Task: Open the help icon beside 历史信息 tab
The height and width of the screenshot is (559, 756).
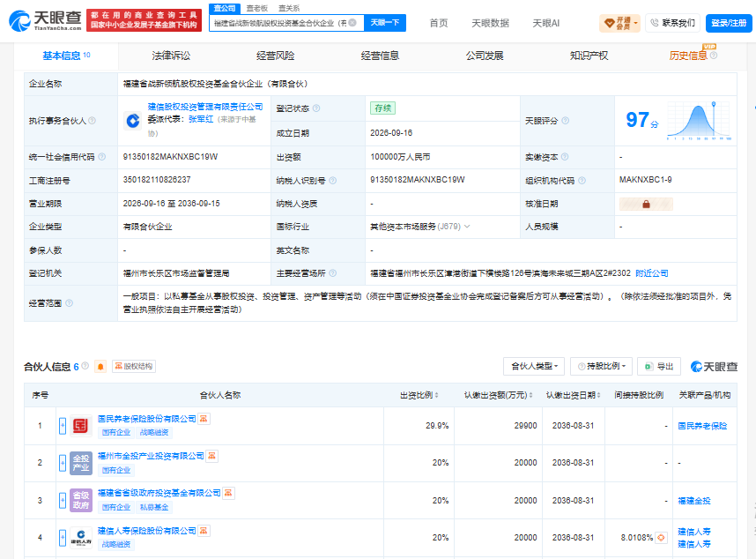Action: pyautogui.click(x=714, y=56)
